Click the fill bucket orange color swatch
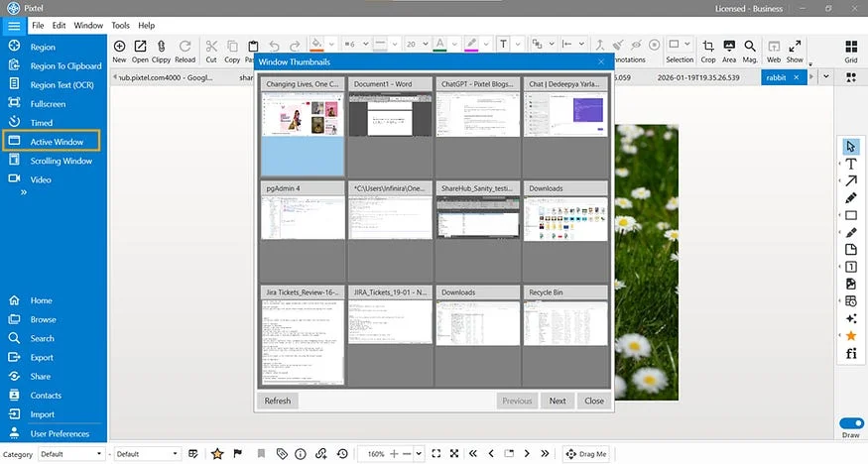The height and width of the screenshot is (464, 868). point(316,45)
